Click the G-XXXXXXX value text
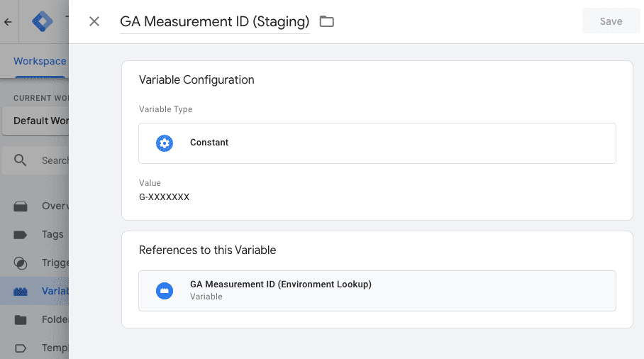Viewport: 644px width, 359px height. coord(165,197)
